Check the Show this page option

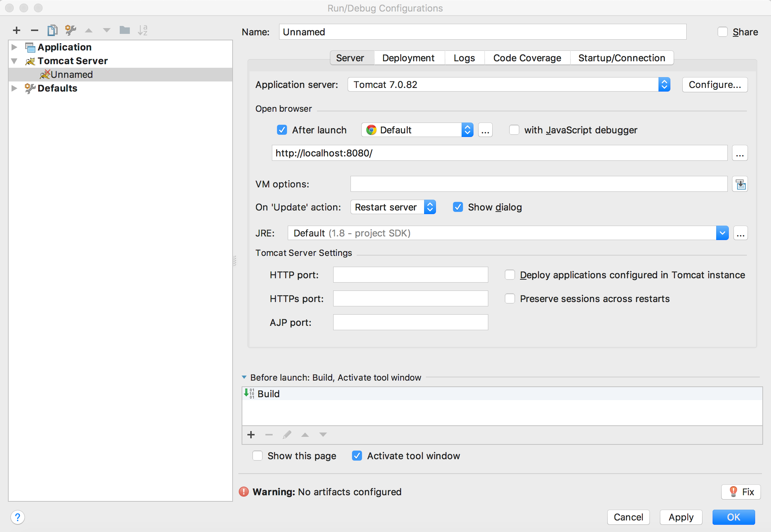tap(257, 456)
